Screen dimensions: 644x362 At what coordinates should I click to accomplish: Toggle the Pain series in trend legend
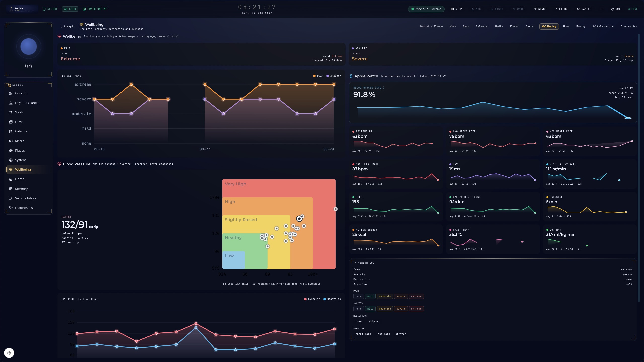coord(318,76)
